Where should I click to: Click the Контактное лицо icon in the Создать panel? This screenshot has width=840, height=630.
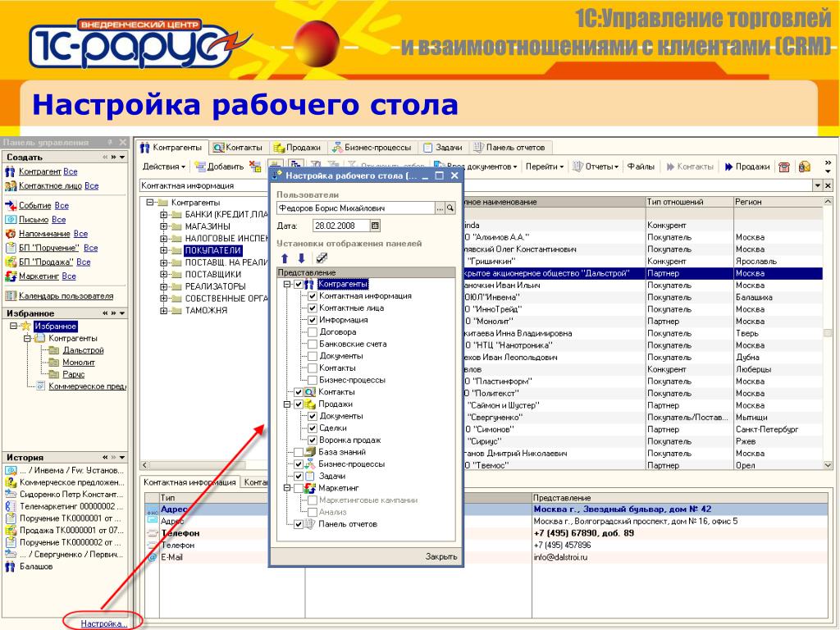tap(10, 186)
